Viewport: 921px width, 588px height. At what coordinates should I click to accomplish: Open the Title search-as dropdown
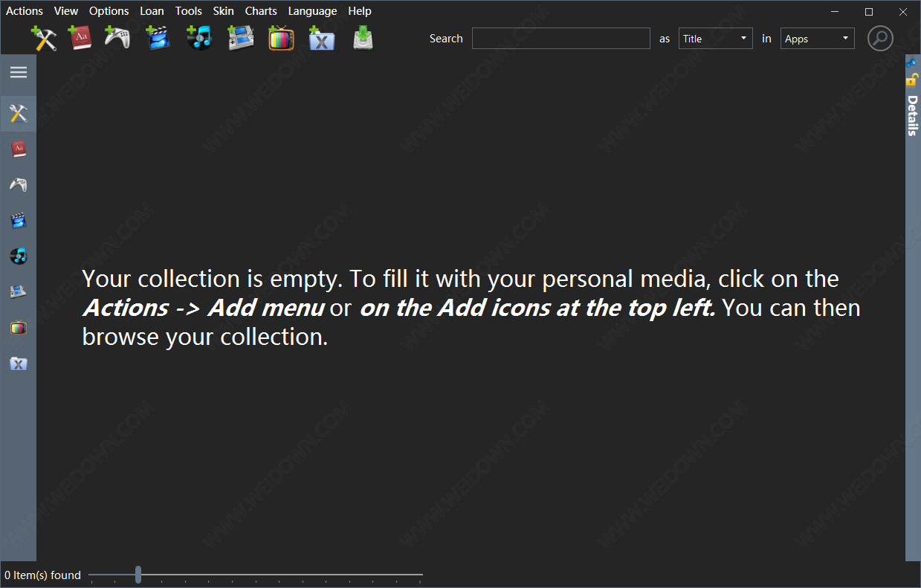pyautogui.click(x=715, y=39)
